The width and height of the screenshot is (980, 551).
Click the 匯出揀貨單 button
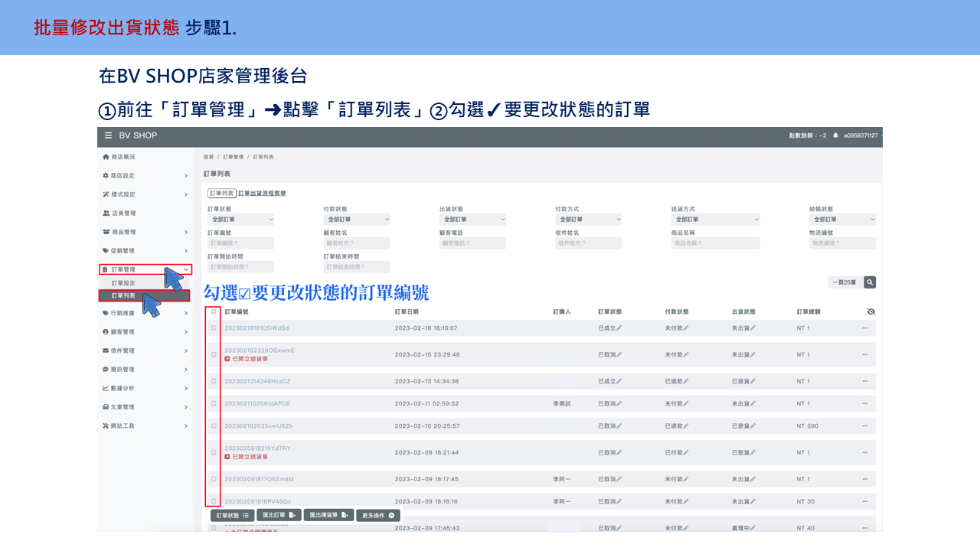click(328, 516)
